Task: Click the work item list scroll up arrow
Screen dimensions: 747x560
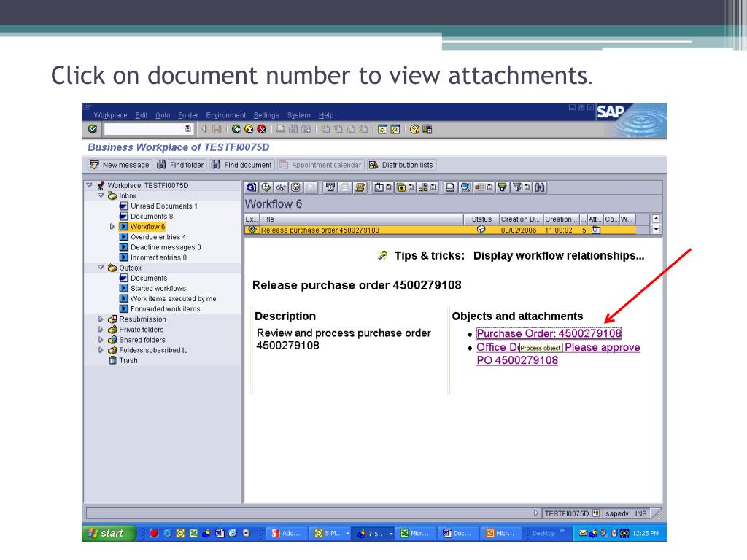Action: tap(656, 219)
